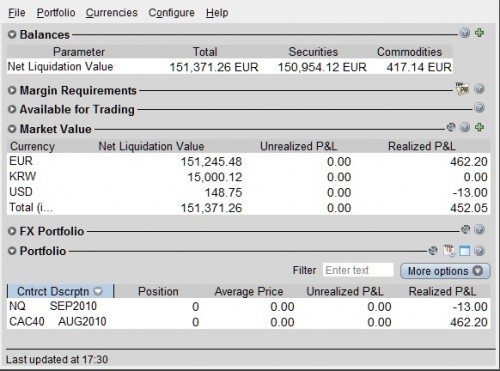The image size is (500, 371).
Task: Sort by Cntrct Dscrptn column header
Action: coord(60,291)
